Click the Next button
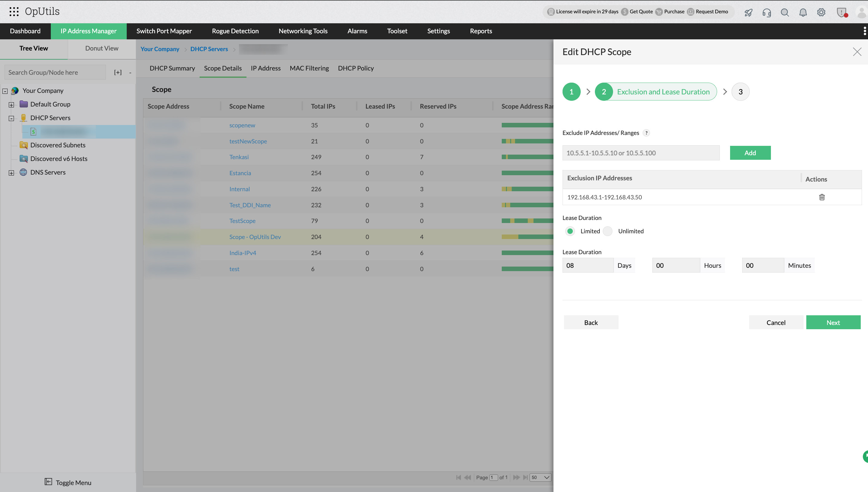 [x=833, y=322]
